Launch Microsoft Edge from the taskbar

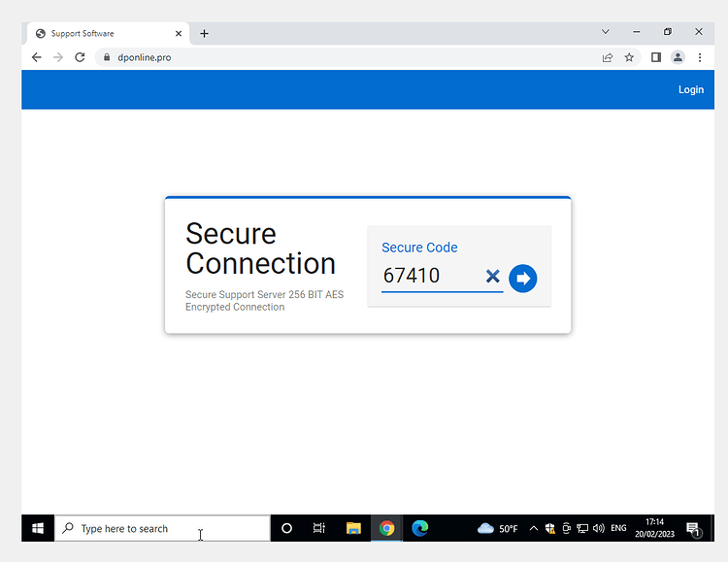coord(420,528)
